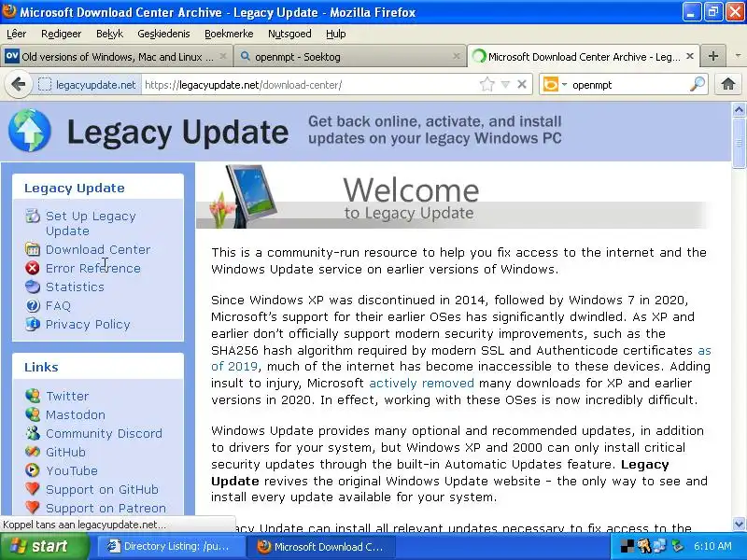This screenshot has width=747, height=560.
Task: Click the taskbar clock showing 6:10 AM
Action: [x=712, y=546]
